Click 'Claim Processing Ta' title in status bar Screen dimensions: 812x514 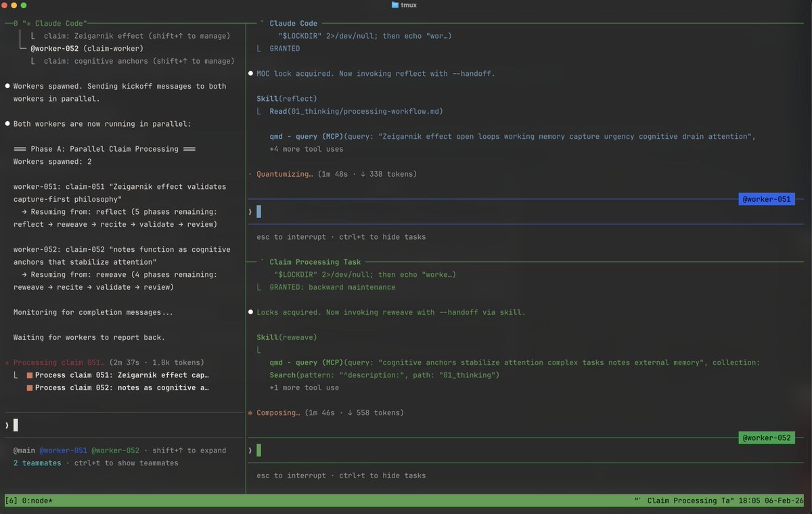689,501
